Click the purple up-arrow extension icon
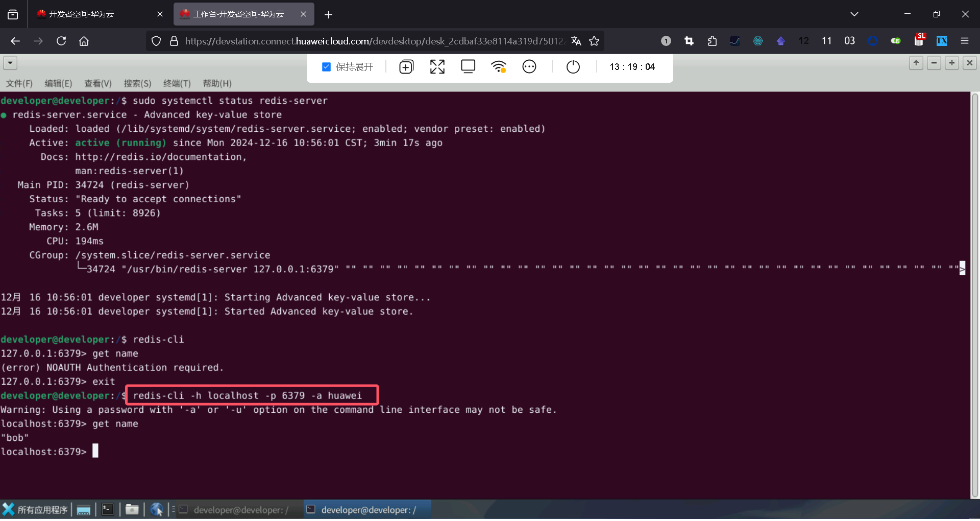980x521 pixels. [x=781, y=41]
